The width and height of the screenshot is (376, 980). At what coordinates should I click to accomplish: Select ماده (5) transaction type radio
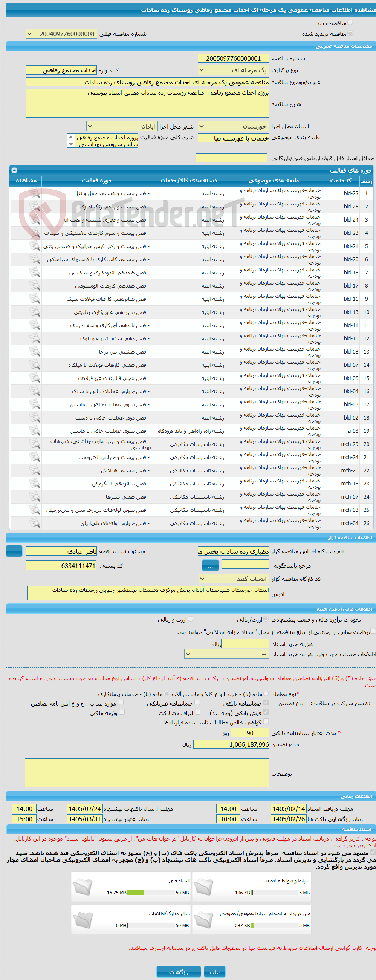tap(266, 694)
